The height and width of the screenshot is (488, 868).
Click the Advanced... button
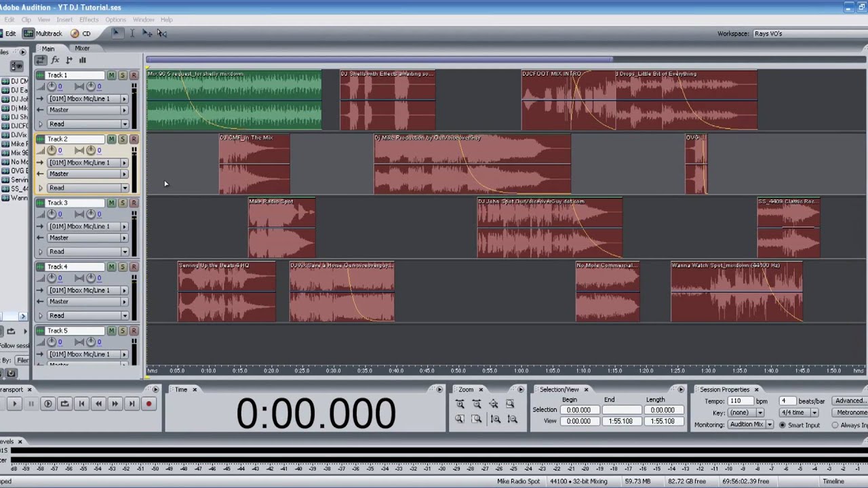pyautogui.click(x=850, y=401)
